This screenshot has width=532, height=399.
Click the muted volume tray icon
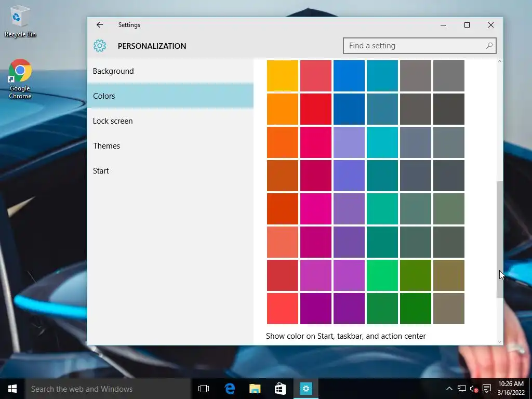474,389
